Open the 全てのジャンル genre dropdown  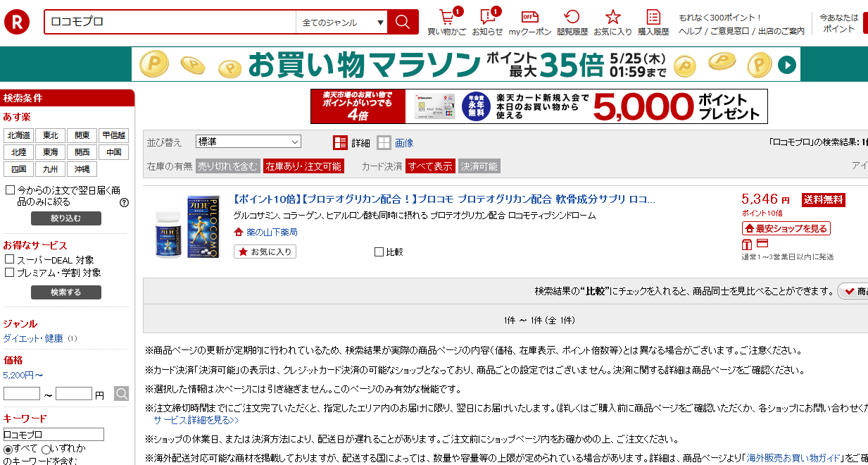point(342,22)
